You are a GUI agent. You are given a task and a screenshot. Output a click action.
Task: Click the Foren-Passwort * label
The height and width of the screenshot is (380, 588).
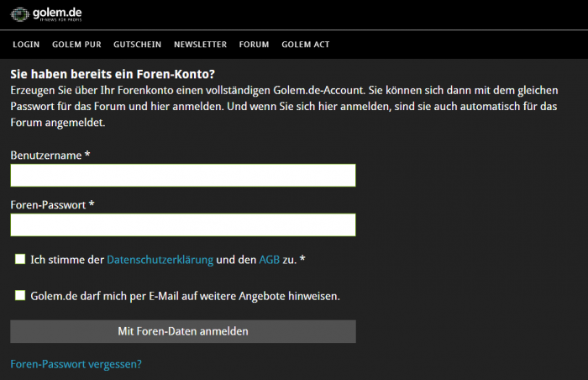[x=52, y=205]
